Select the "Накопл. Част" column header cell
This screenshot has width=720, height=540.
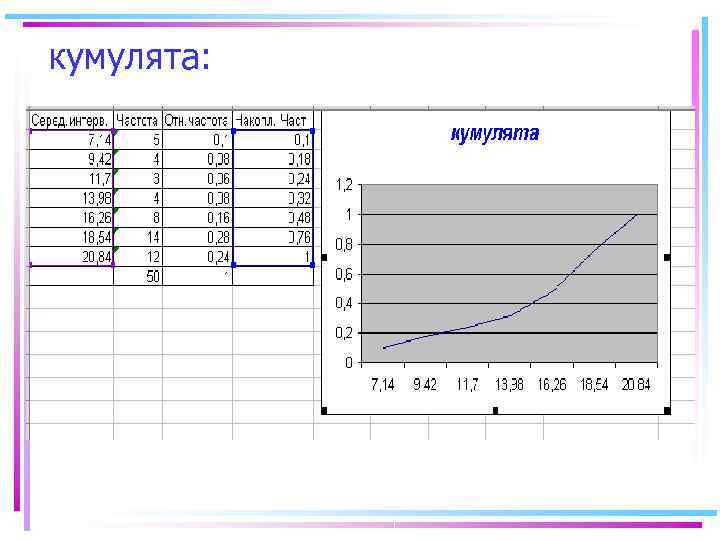[273, 120]
